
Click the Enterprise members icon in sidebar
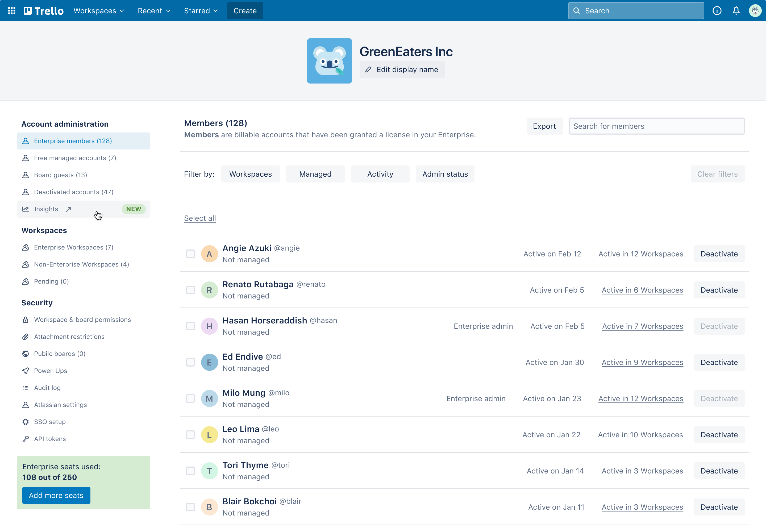(x=25, y=141)
